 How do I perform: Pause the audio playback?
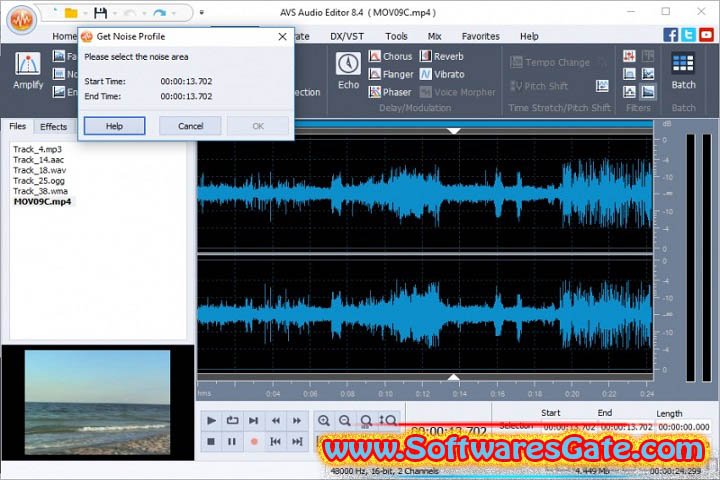(x=232, y=441)
